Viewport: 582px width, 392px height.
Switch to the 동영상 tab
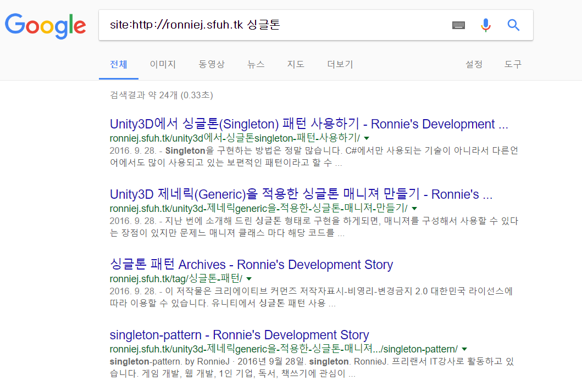coord(211,64)
